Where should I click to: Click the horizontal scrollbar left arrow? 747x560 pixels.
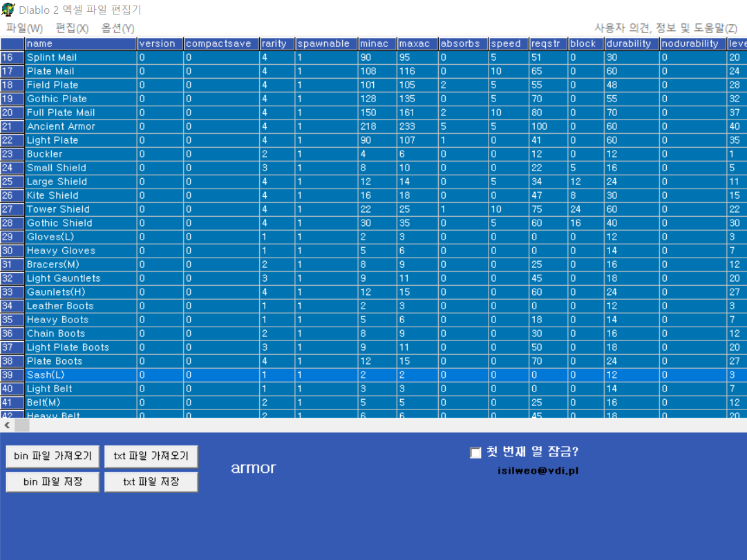[7, 425]
